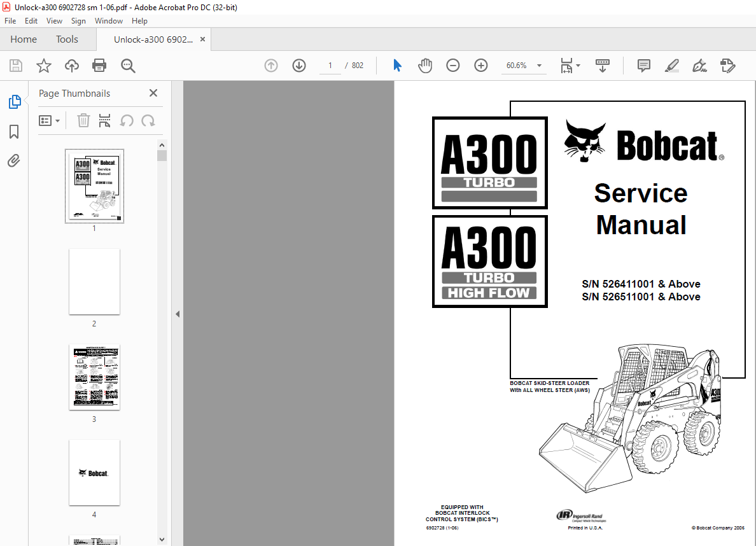Click the 'Page Thumbnails' panel title
Viewport: 756px width, 546px height.
[74, 94]
